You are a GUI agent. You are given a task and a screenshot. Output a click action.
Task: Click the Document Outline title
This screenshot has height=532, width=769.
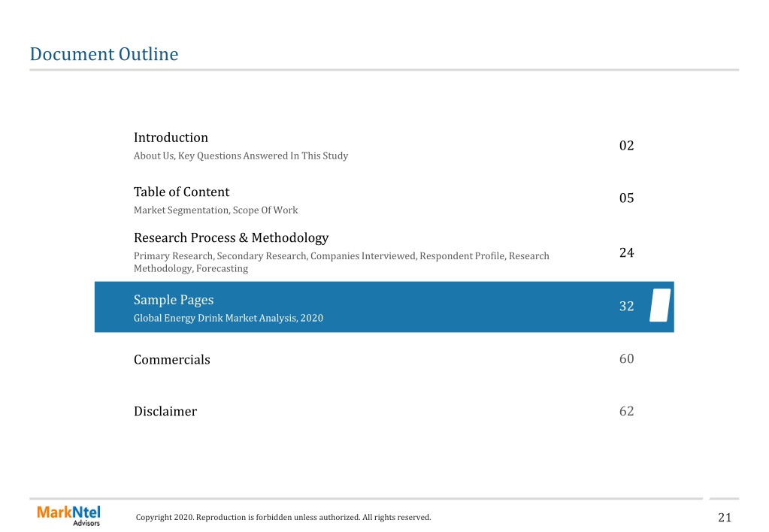point(104,54)
